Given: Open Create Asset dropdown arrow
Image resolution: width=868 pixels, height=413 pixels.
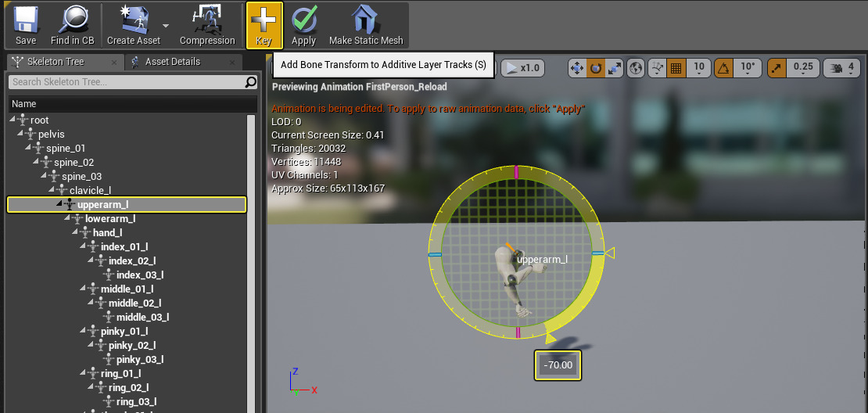Looking at the screenshot, I should pos(166,26).
